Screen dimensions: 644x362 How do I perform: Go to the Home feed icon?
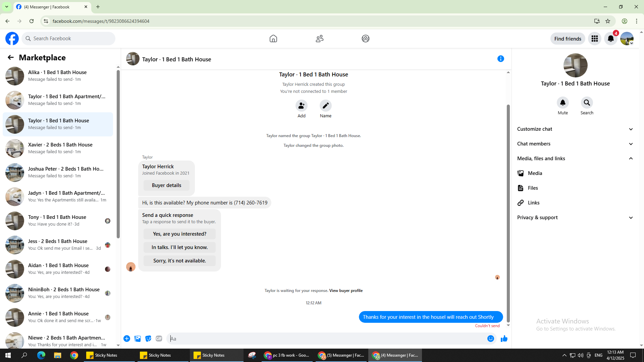coord(273,39)
